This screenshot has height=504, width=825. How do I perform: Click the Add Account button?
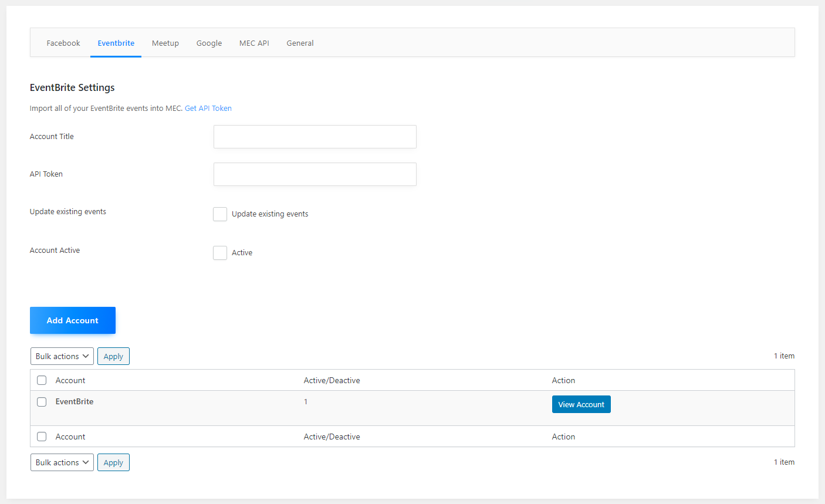point(73,320)
